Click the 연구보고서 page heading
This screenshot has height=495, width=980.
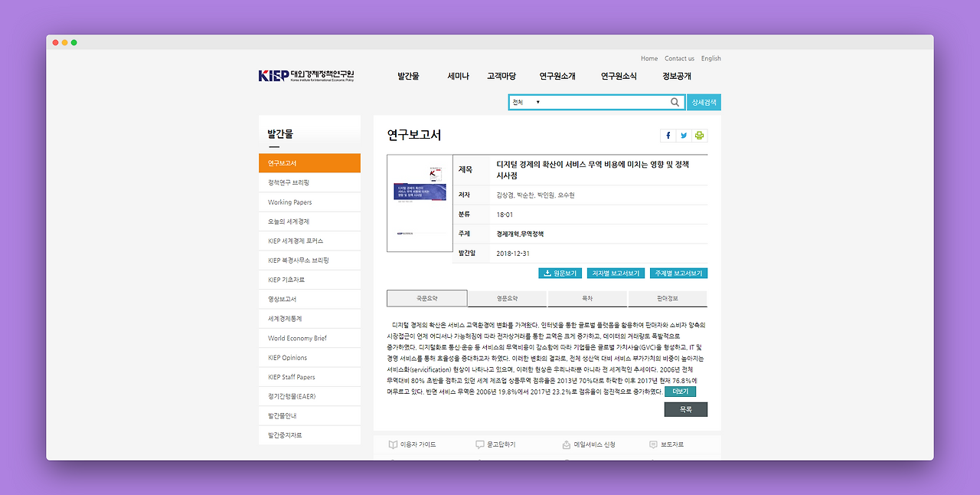(x=414, y=135)
